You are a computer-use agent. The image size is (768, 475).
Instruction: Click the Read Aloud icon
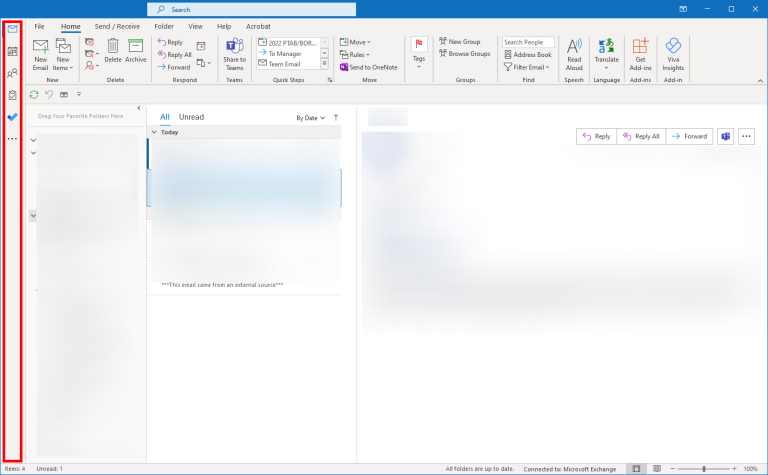pyautogui.click(x=574, y=52)
